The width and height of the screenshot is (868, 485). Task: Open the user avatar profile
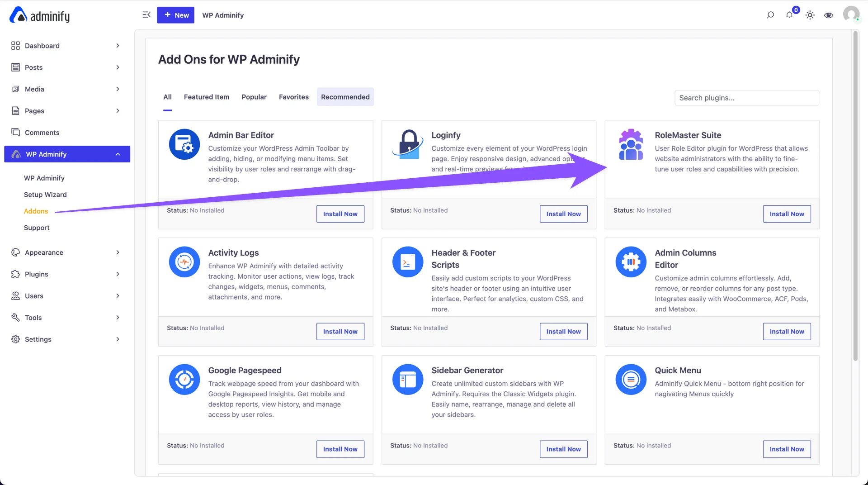(x=851, y=14)
